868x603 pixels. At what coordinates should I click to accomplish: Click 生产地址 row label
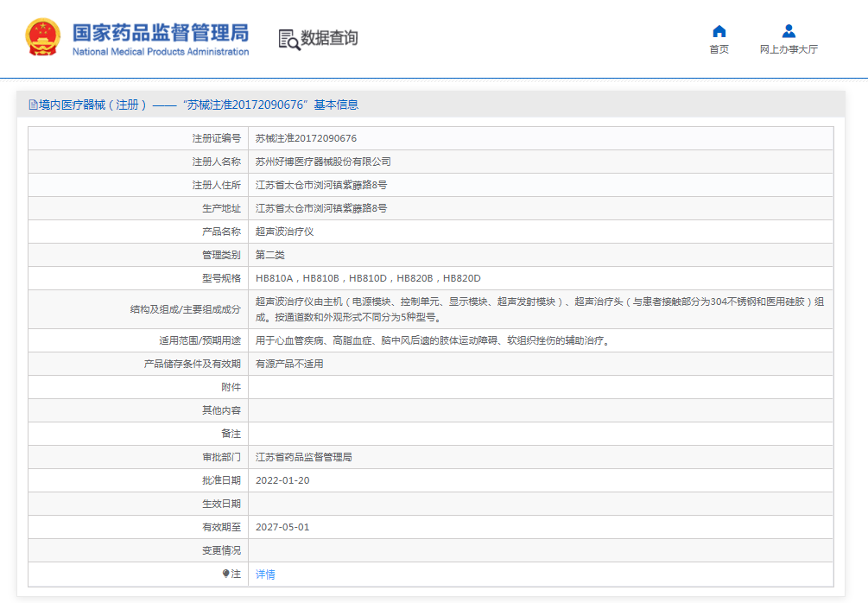(221, 208)
